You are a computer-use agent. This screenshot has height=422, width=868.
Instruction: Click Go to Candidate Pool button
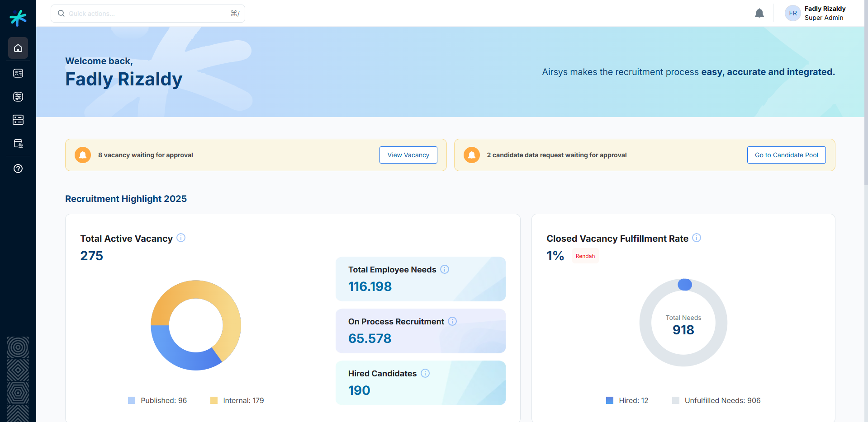tap(786, 155)
